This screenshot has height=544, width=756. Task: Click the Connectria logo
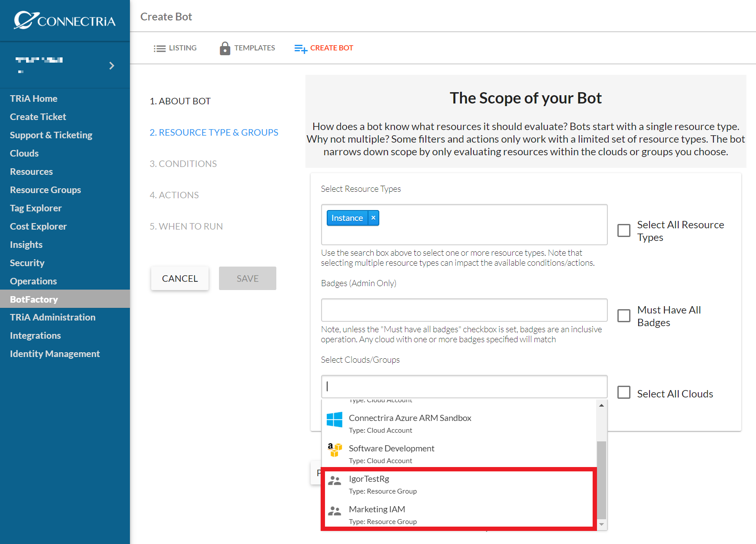[x=65, y=20]
